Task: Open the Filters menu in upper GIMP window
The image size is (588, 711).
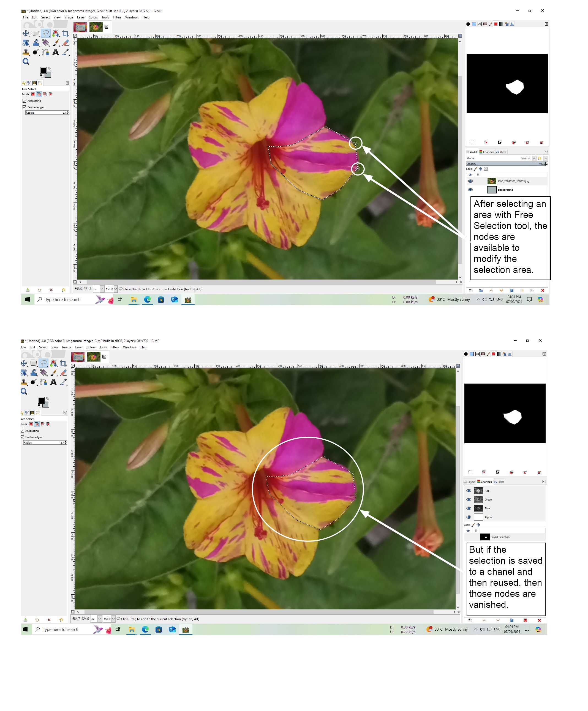Action: pyautogui.click(x=117, y=17)
